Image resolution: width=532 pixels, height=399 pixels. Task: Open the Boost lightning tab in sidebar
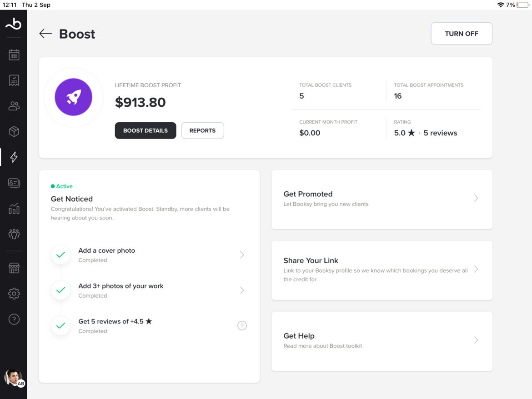(14, 157)
